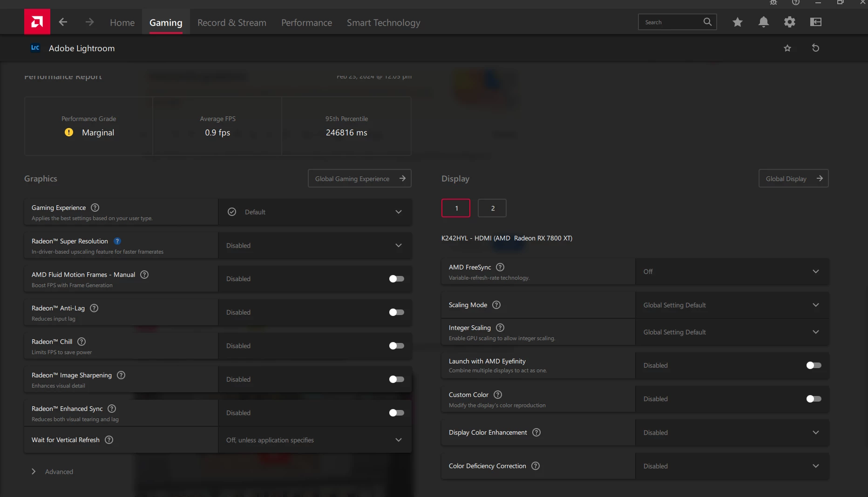Show help for Wait for Vertical Refresh

click(x=109, y=440)
